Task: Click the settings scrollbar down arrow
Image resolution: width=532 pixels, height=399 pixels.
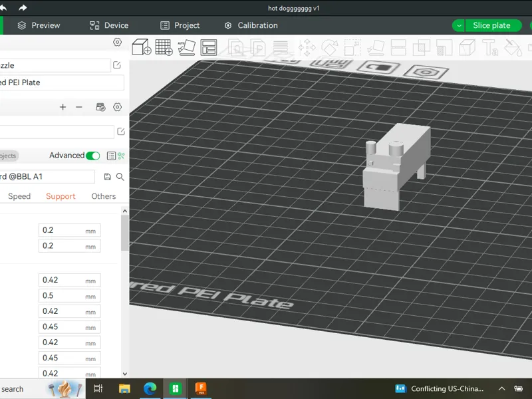Action: point(124,374)
